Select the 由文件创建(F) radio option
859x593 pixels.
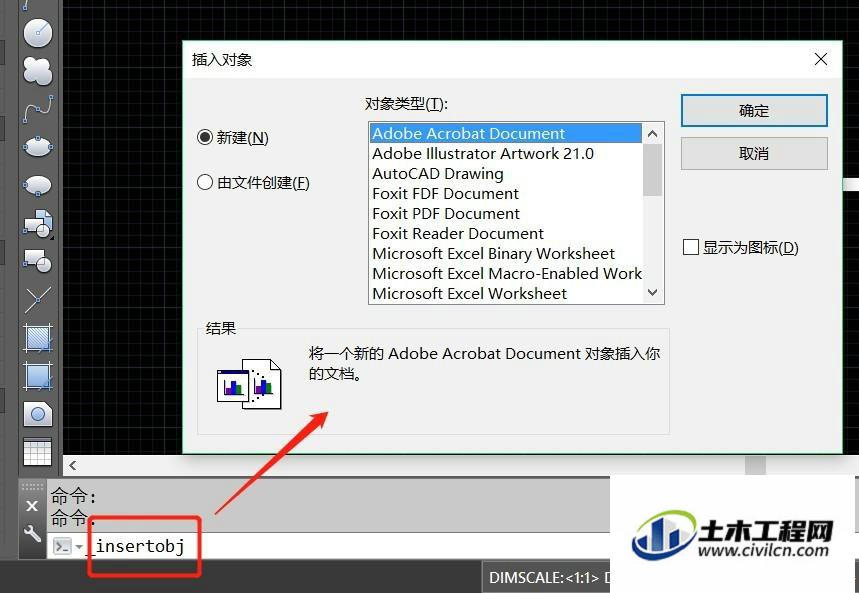click(x=253, y=182)
